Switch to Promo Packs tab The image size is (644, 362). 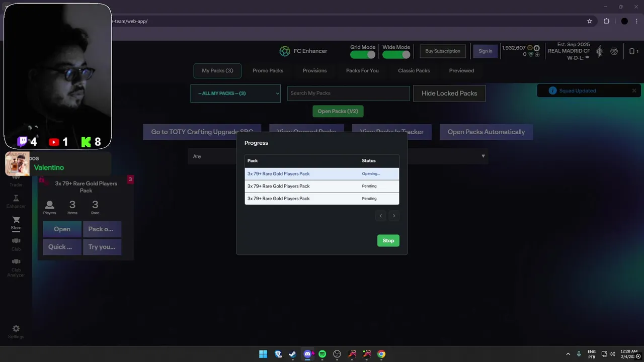(x=268, y=71)
